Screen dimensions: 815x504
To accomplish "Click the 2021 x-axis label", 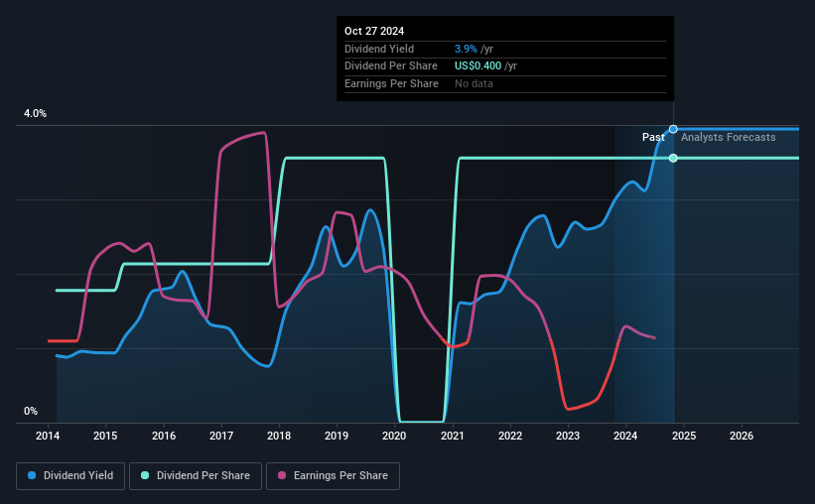I will [x=453, y=436].
